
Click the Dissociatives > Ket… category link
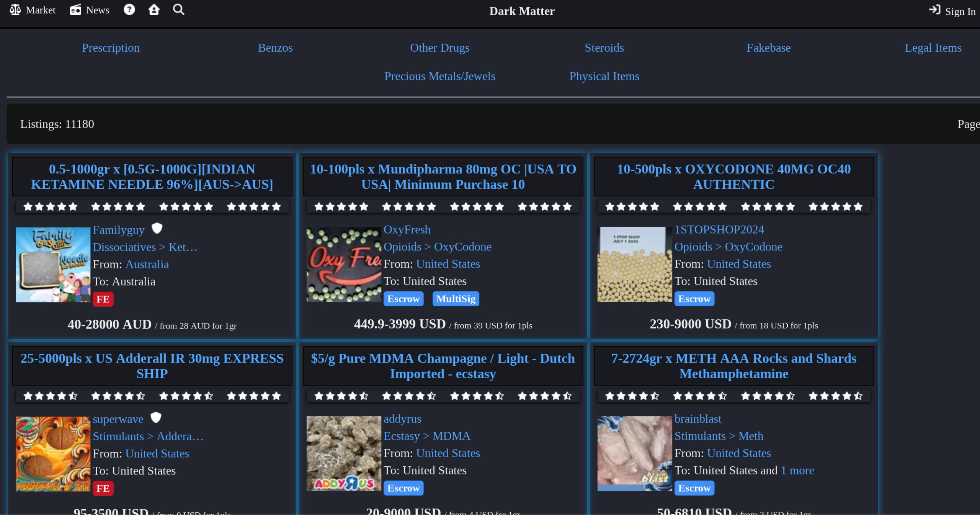145,247
